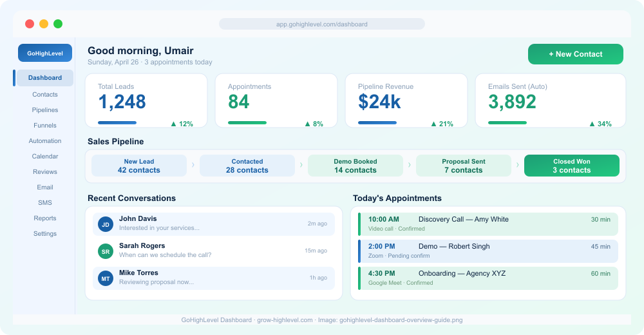View Reports from the sidebar
Image resolution: width=644 pixels, height=335 pixels.
click(45, 218)
